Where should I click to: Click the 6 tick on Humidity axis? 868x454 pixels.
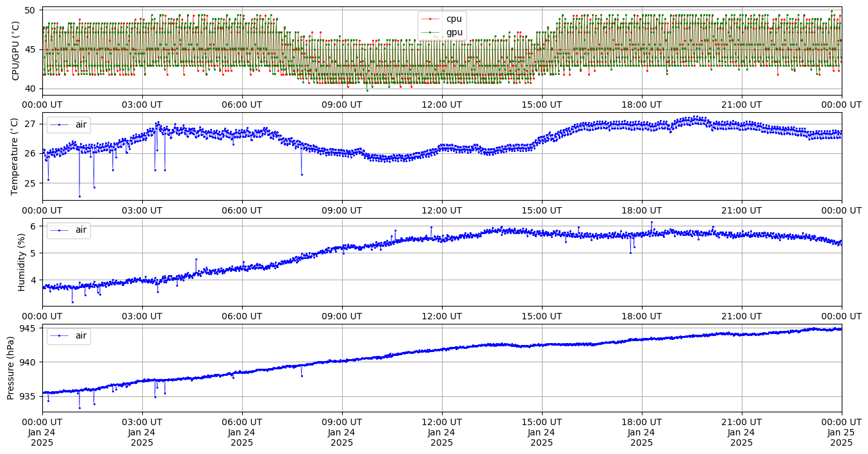(35, 226)
